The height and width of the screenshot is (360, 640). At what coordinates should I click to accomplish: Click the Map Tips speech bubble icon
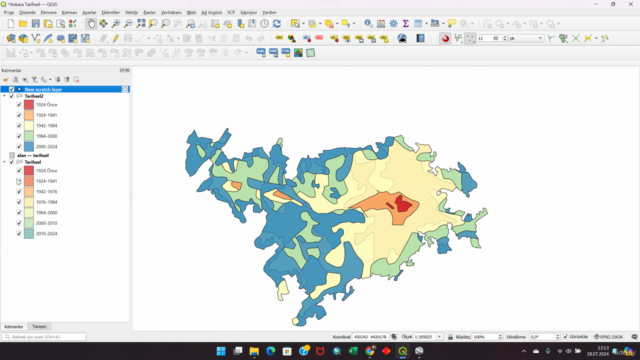[451, 24]
